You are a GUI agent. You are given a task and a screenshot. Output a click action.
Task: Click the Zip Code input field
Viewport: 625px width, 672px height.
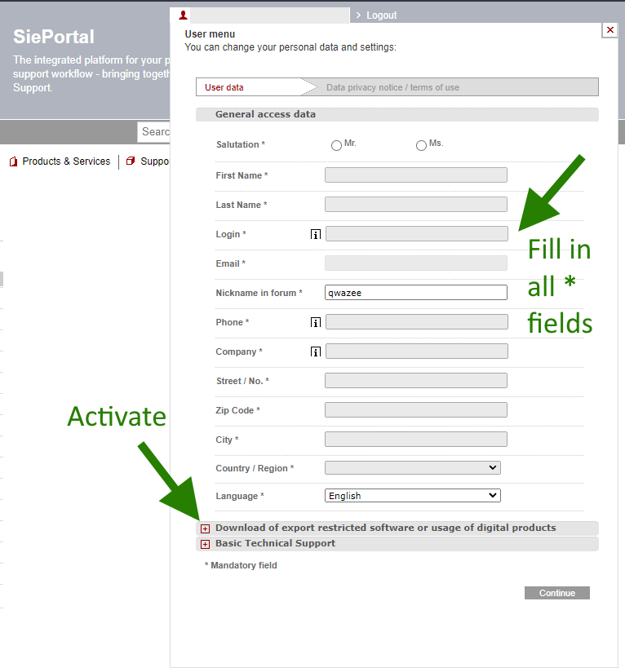[x=415, y=410]
